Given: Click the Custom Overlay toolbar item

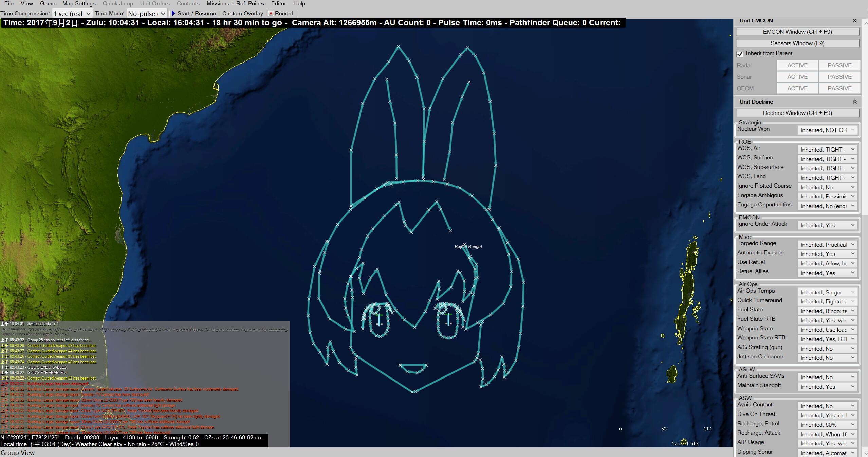Looking at the screenshot, I should pos(242,13).
